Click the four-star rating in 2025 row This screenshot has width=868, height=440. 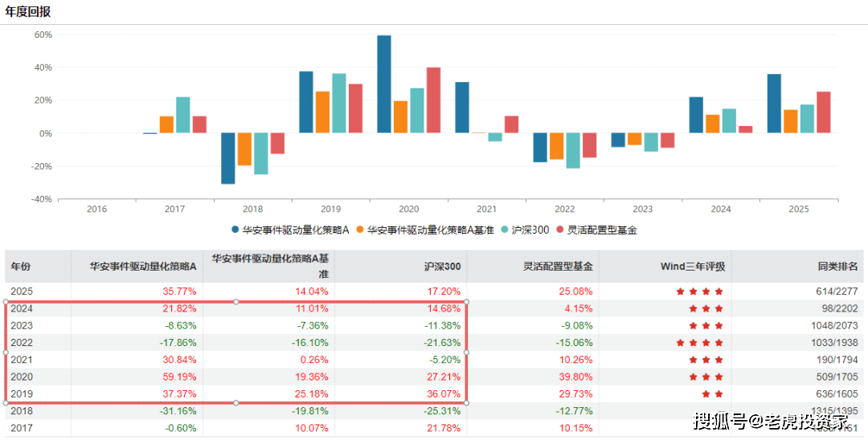pos(700,291)
